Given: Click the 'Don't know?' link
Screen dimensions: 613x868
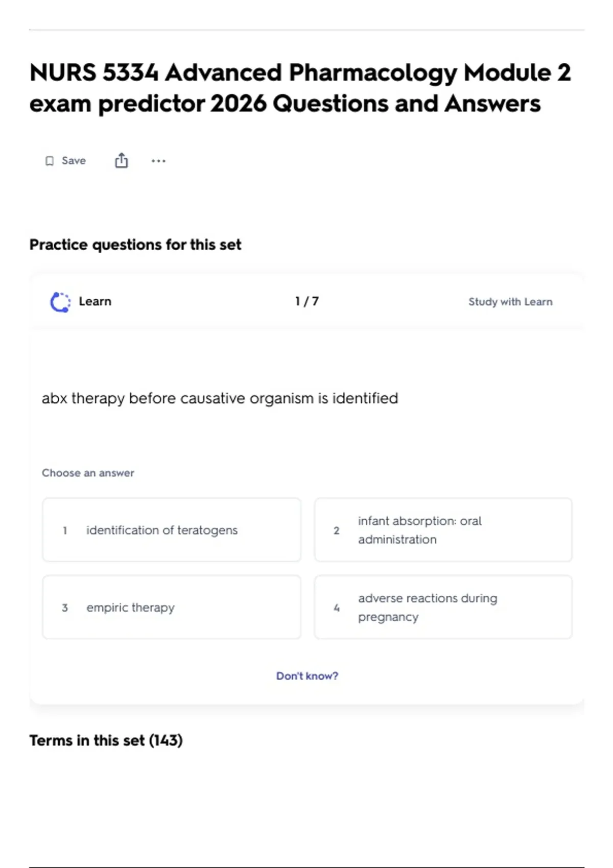Looking at the screenshot, I should (x=307, y=676).
